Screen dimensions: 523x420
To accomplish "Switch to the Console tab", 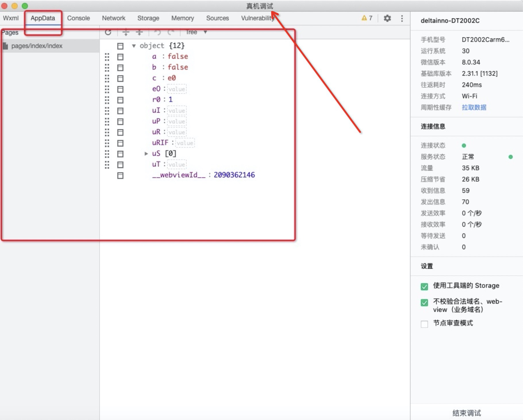I will point(78,18).
